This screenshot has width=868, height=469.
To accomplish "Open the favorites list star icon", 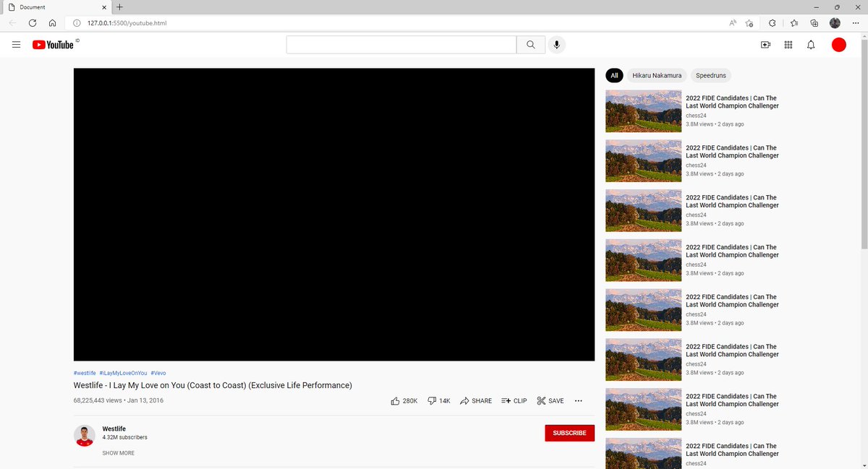I will point(794,23).
